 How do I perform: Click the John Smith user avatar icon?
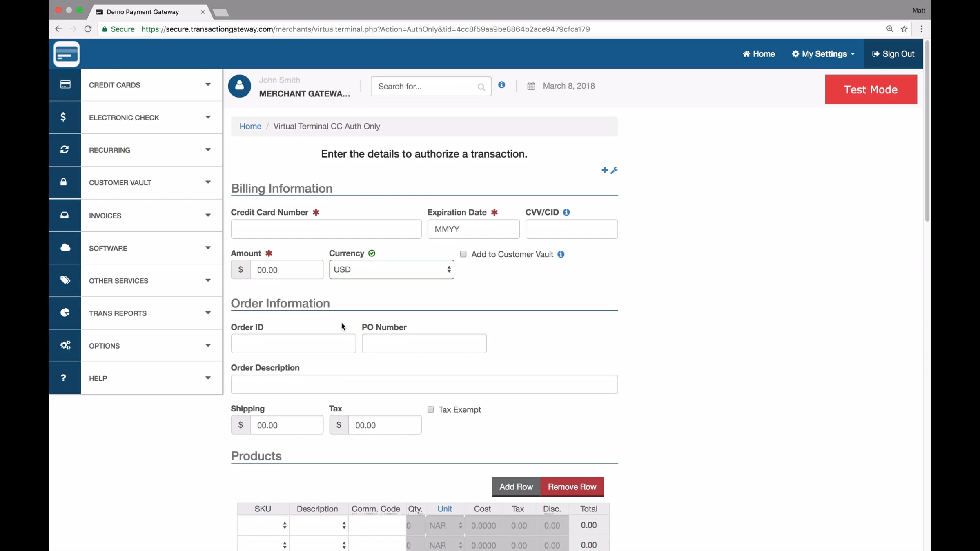click(240, 86)
